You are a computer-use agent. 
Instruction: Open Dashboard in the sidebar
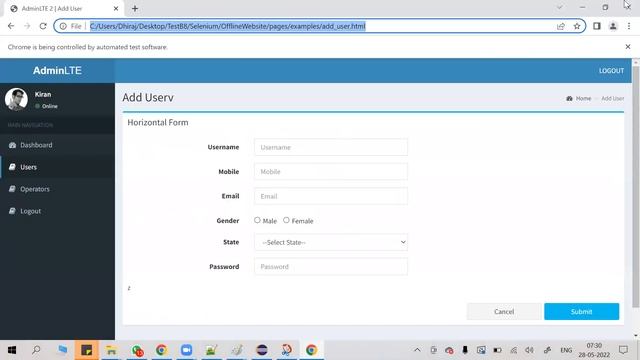point(57,145)
